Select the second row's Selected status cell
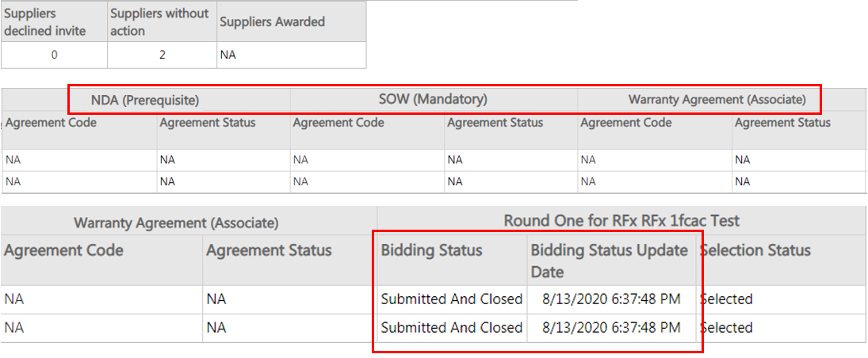Screen dimensions: 868x358 726,328
